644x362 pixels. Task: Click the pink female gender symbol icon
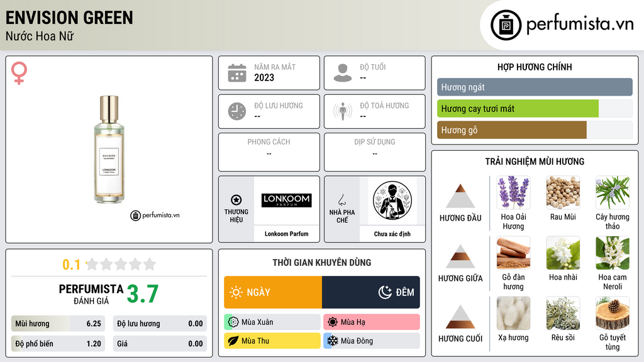pos(19,73)
